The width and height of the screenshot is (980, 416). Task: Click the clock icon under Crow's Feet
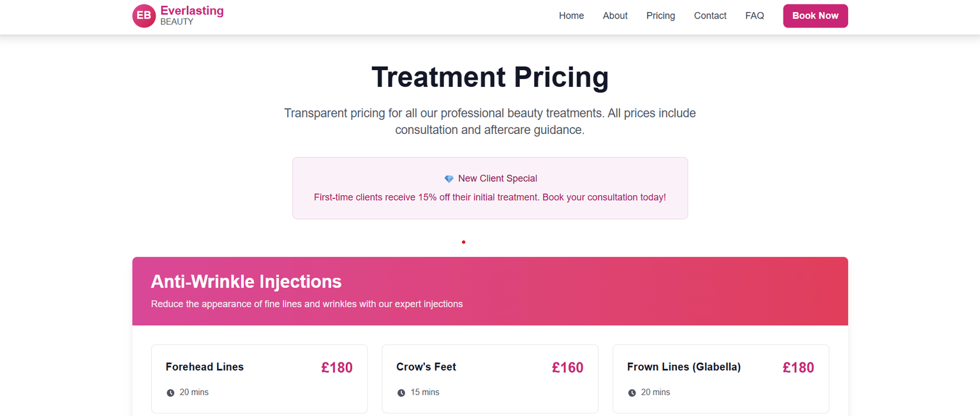click(x=401, y=393)
